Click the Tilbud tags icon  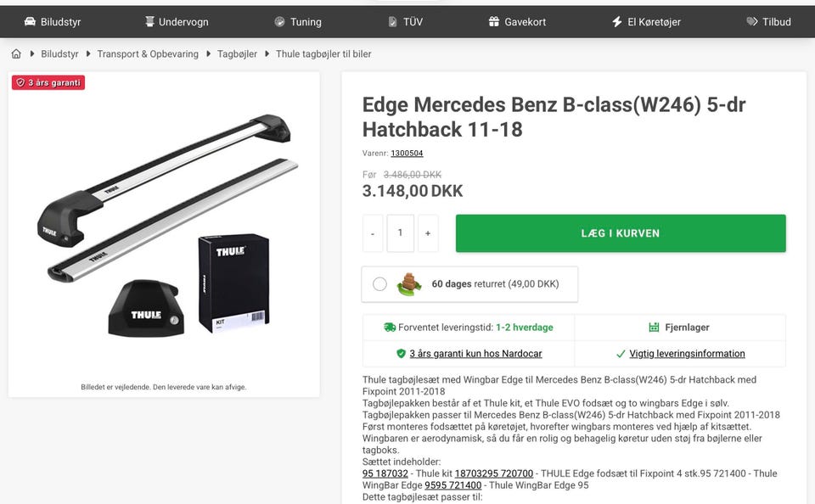pyautogui.click(x=752, y=22)
